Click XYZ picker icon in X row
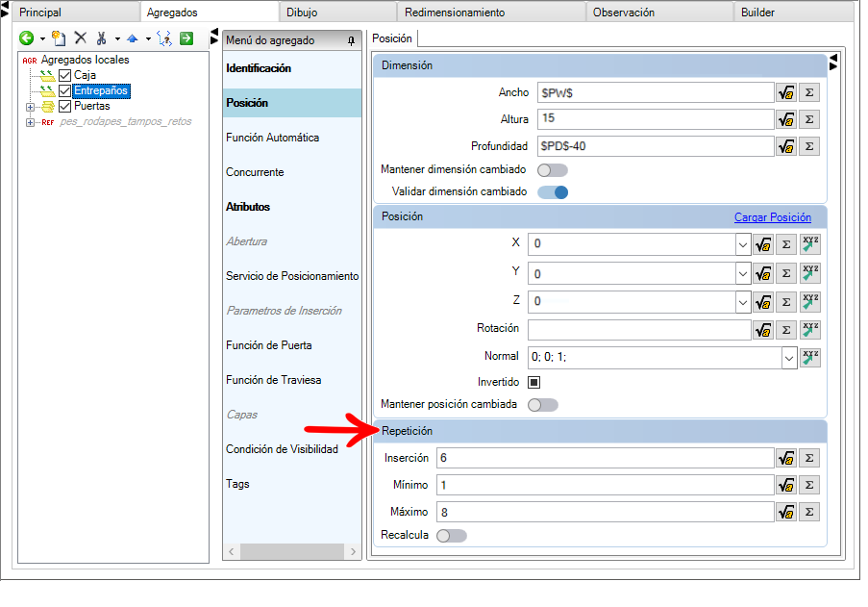868x607 pixels. 810,244
